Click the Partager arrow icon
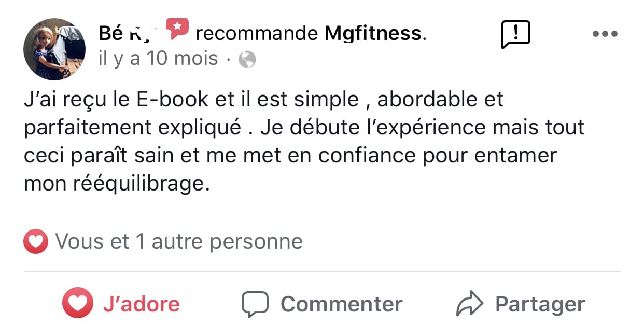 (x=469, y=304)
